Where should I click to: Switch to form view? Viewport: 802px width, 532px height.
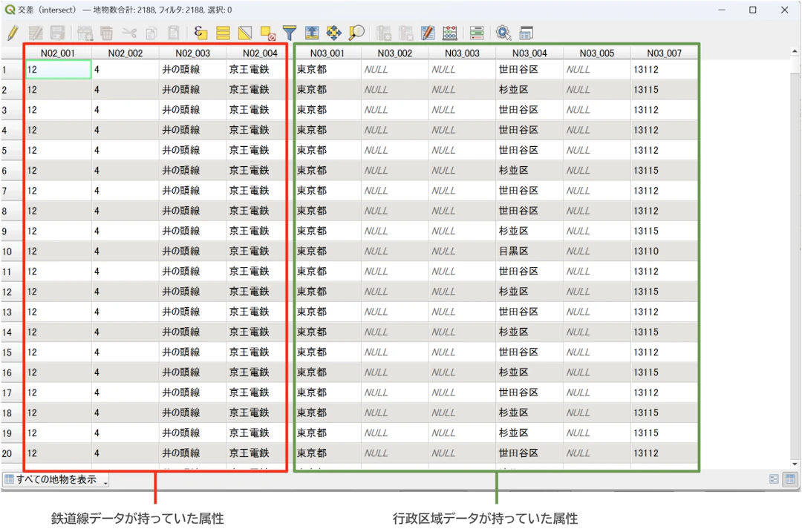(x=775, y=479)
